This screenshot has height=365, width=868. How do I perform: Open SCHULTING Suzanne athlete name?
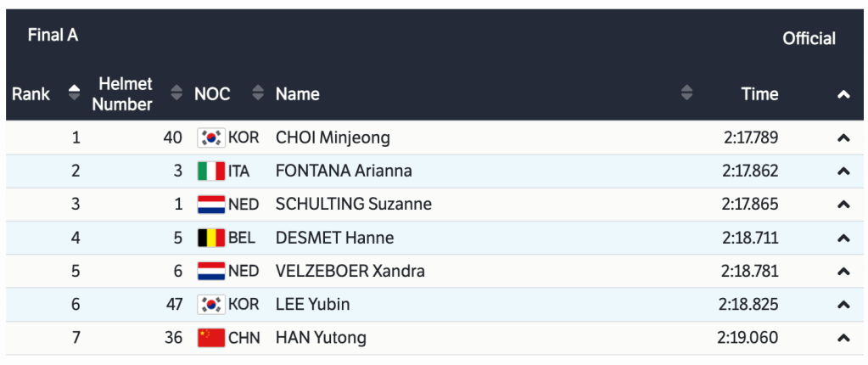click(354, 204)
